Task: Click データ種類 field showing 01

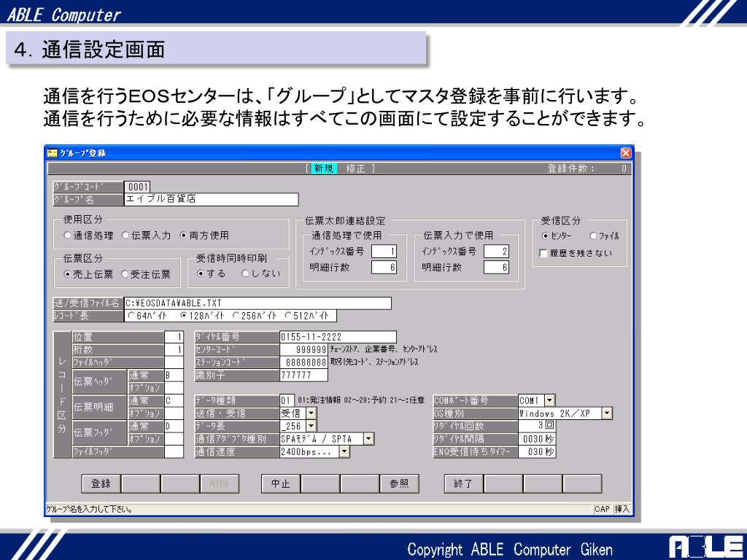Action: 287,401
